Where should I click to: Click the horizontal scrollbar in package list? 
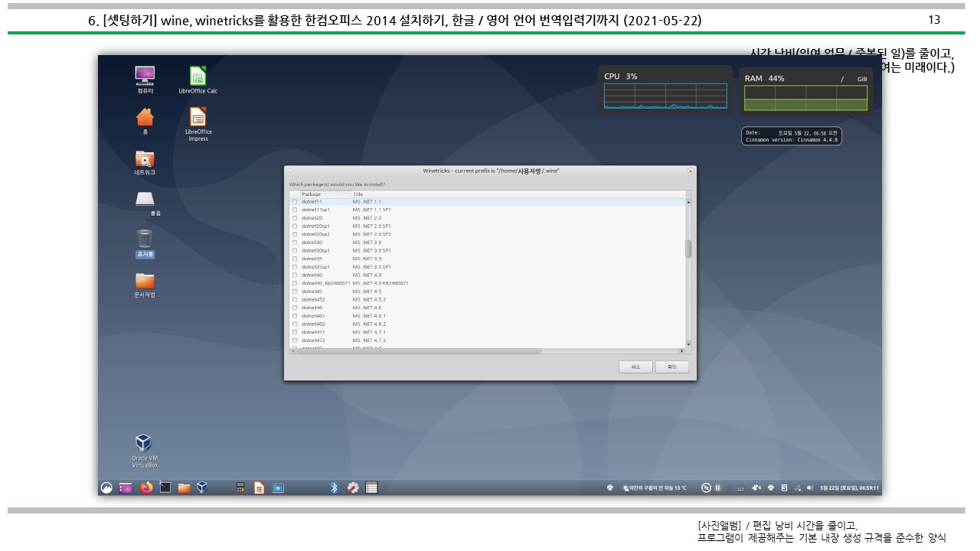(x=418, y=350)
